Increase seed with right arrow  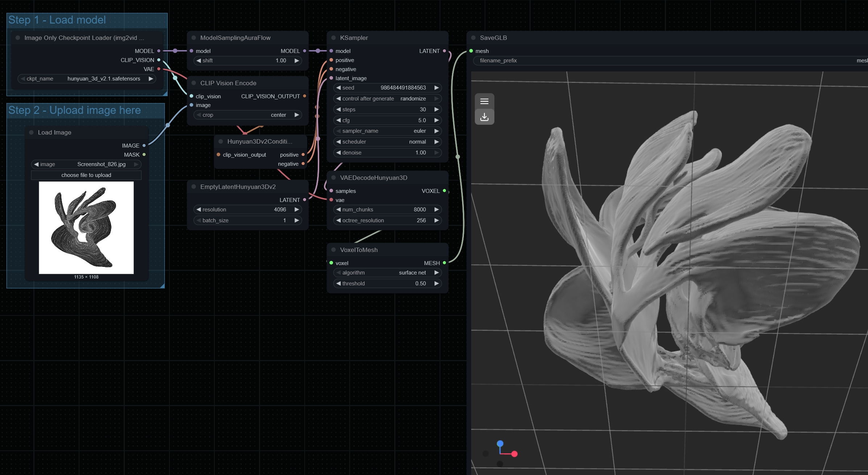pos(436,88)
